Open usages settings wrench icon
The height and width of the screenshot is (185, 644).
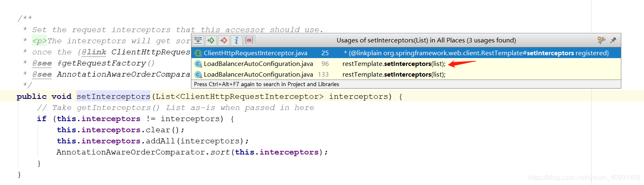[x=602, y=40]
